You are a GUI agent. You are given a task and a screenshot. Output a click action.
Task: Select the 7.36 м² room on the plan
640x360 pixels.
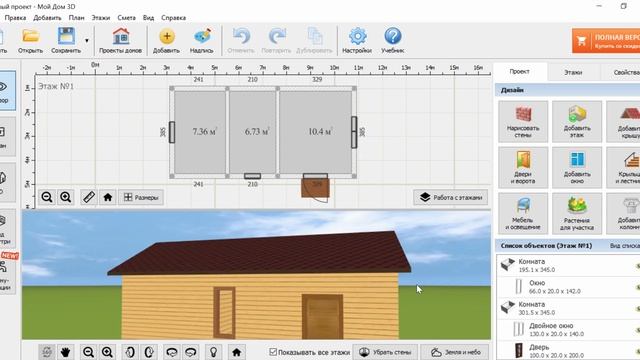click(x=200, y=131)
